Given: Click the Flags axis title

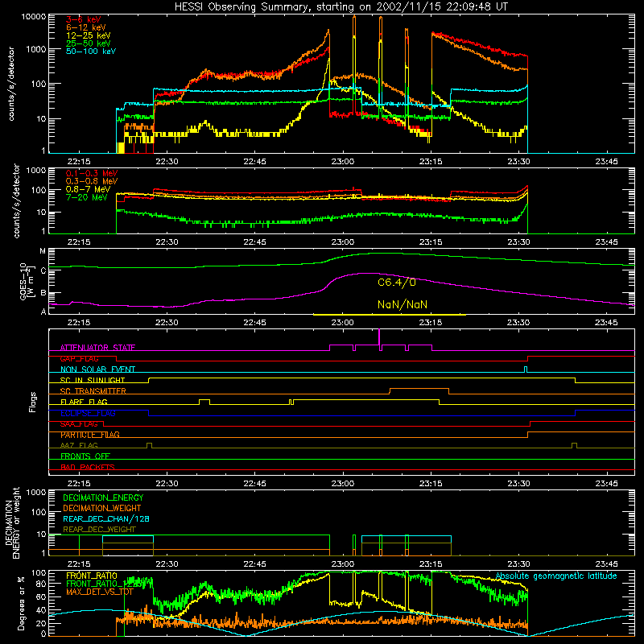Looking at the screenshot, I should (x=32, y=402).
